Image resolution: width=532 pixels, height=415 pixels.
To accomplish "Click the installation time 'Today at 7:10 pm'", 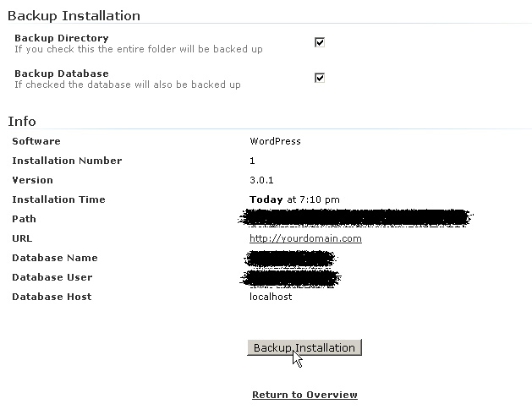I will pyautogui.click(x=294, y=199).
